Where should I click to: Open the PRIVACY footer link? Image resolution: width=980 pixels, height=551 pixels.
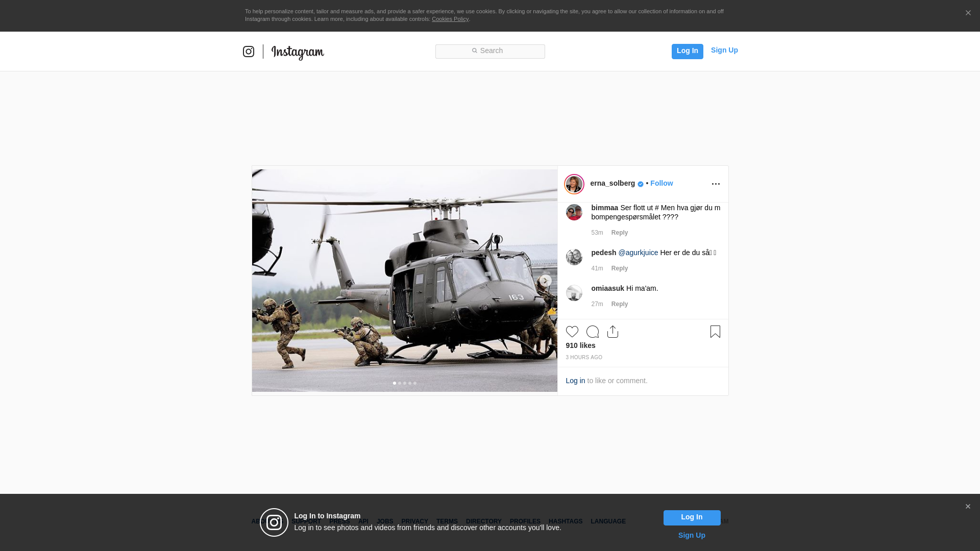pyautogui.click(x=414, y=521)
